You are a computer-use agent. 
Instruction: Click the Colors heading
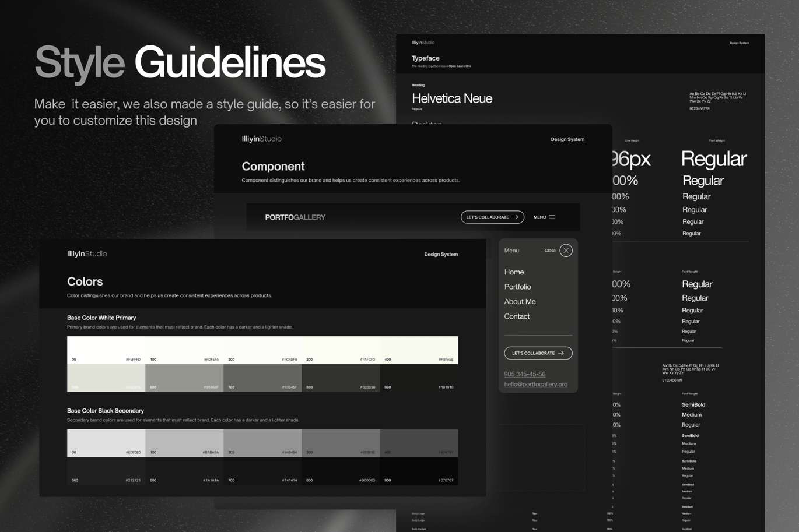(85, 281)
